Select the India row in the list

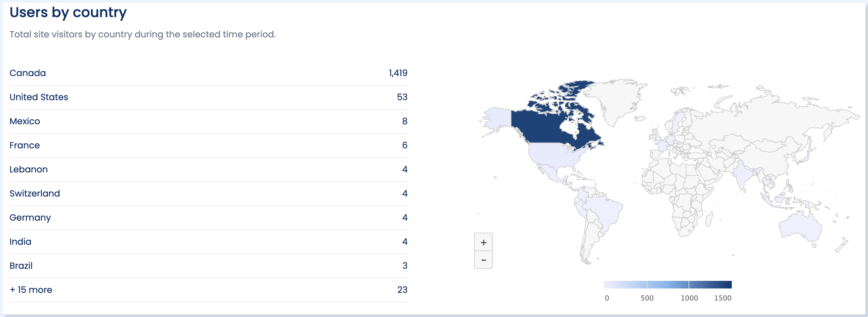pos(208,242)
